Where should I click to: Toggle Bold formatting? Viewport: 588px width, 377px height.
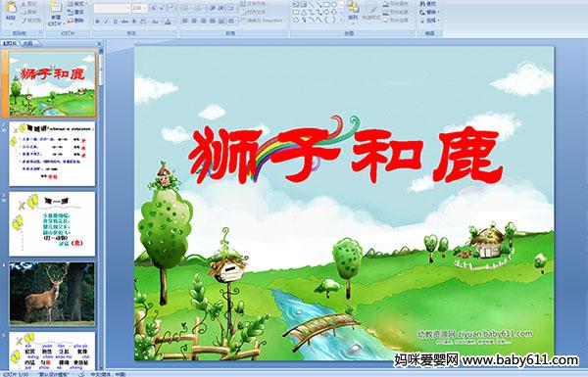pyautogui.click(x=97, y=22)
